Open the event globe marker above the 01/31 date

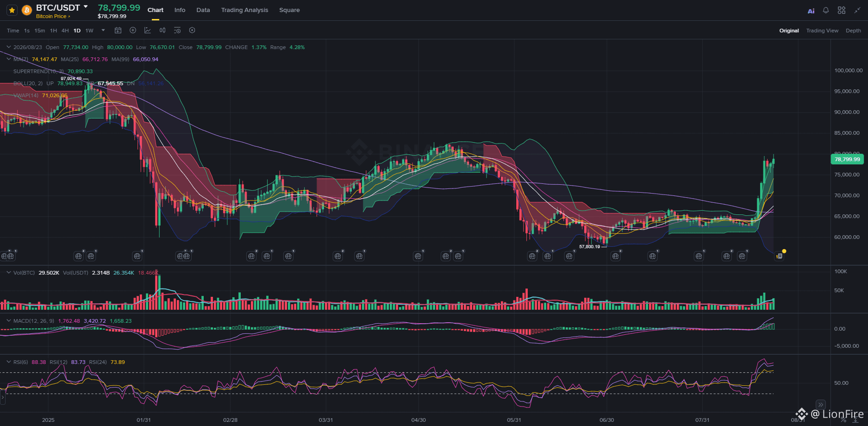pyautogui.click(x=137, y=256)
